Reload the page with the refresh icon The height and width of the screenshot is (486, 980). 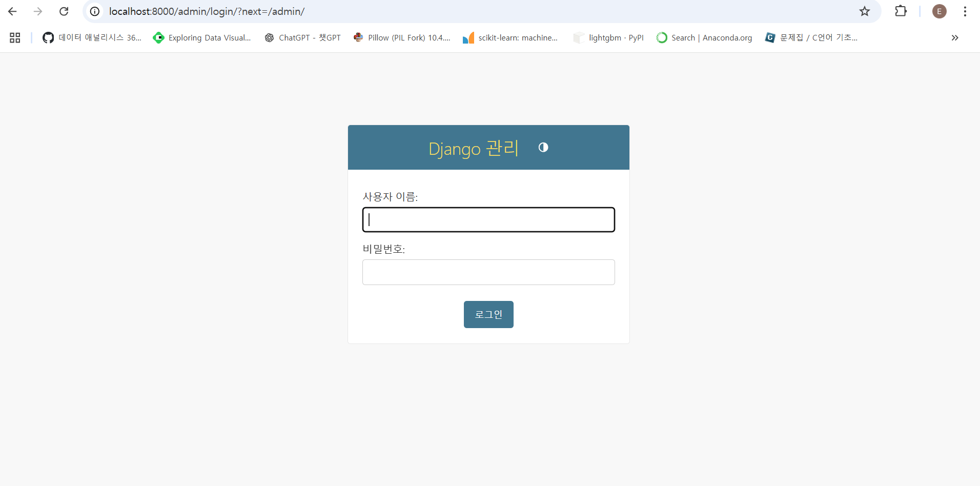(x=64, y=11)
